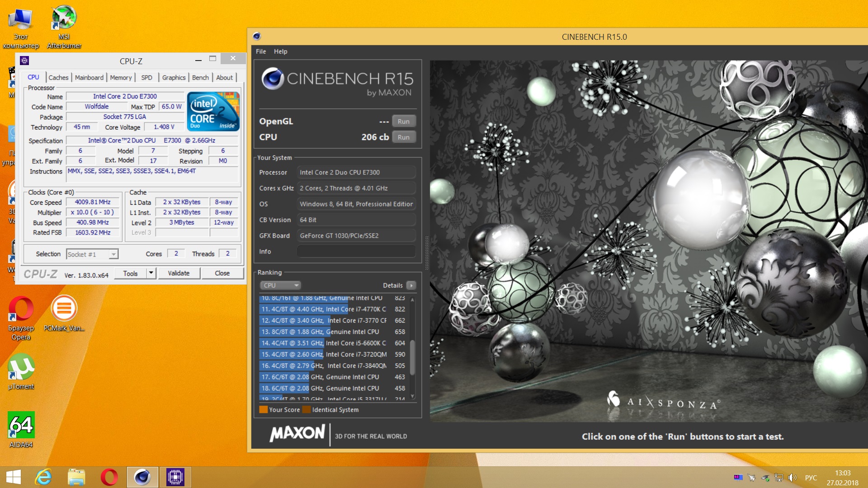Viewport: 868px width, 488px height.
Task: Open the Bench tab in CPU-Z
Action: click(x=200, y=77)
